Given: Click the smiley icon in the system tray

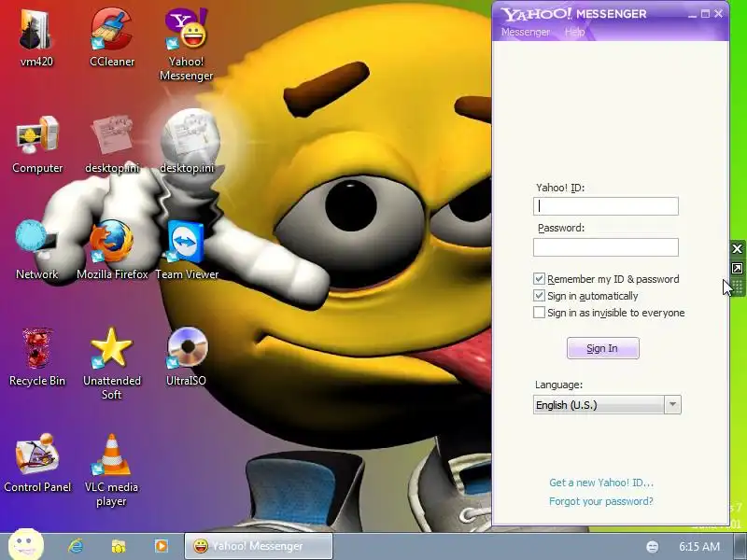Looking at the screenshot, I should [x=652, y=547].
